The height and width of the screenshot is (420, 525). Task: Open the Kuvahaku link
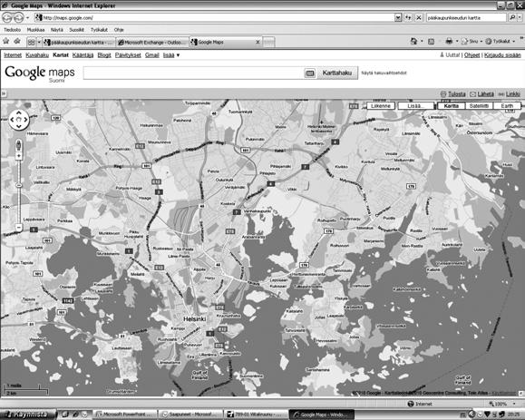coord(37,55)
